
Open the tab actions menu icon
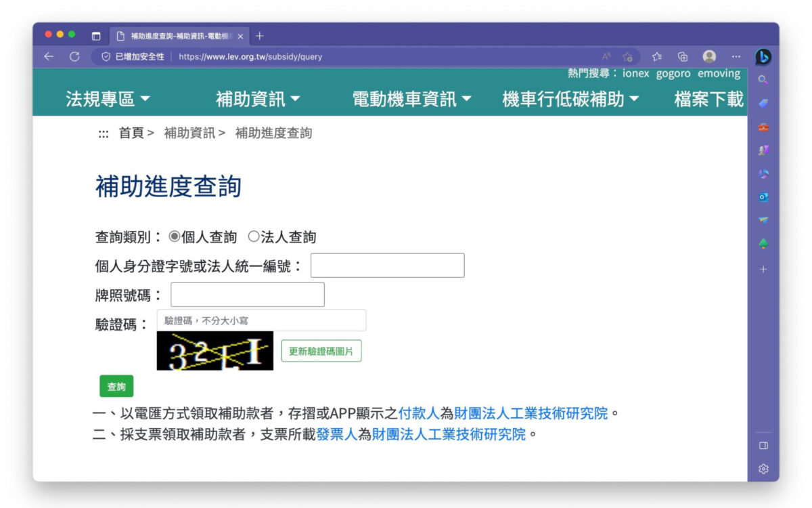pyautogui.click(x=96, y=36)
